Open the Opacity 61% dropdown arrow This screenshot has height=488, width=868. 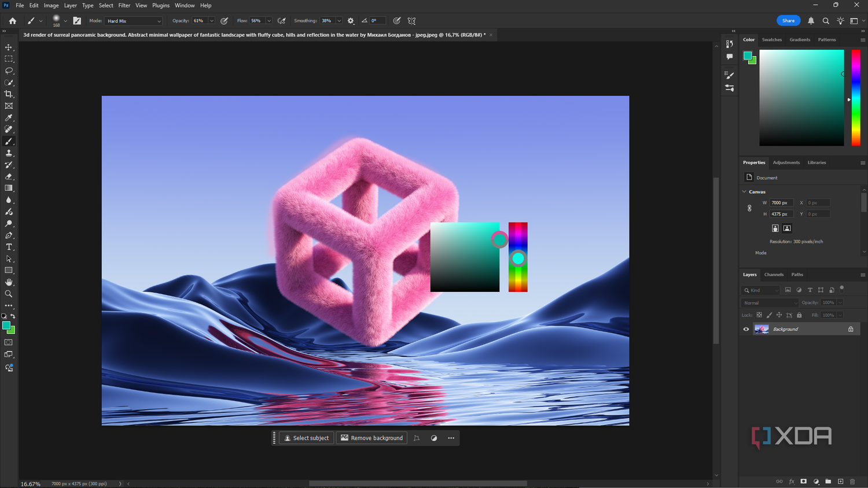211,21
